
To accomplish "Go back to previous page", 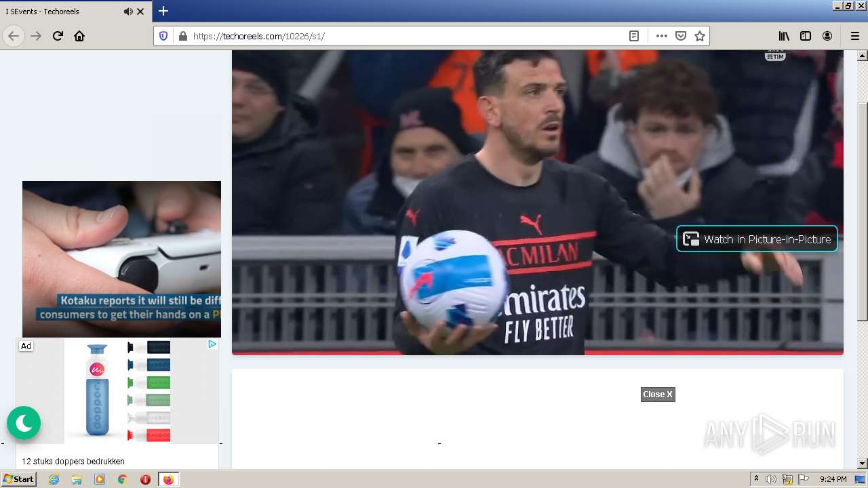I will (x=14, y=36).
